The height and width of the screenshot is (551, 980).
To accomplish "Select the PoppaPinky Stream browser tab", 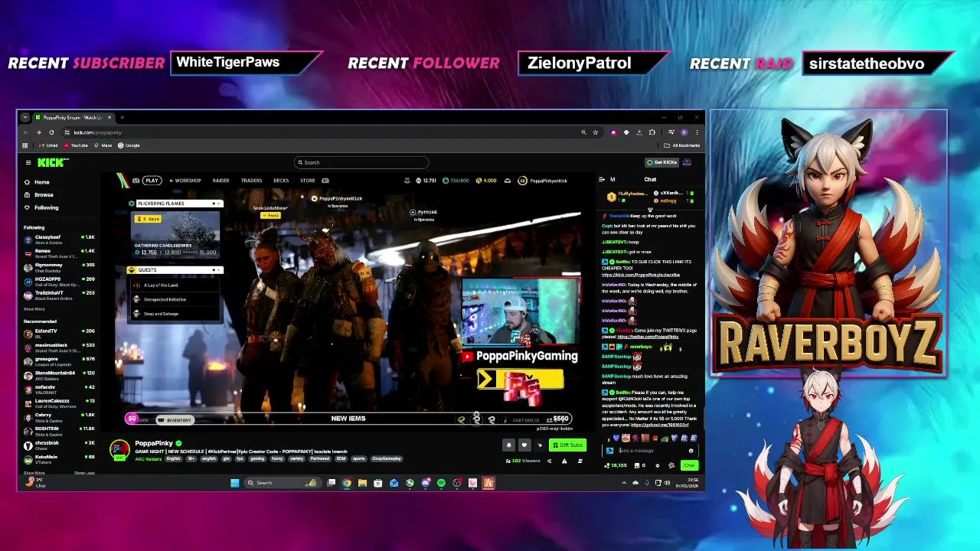I will (x=73, y=117).
